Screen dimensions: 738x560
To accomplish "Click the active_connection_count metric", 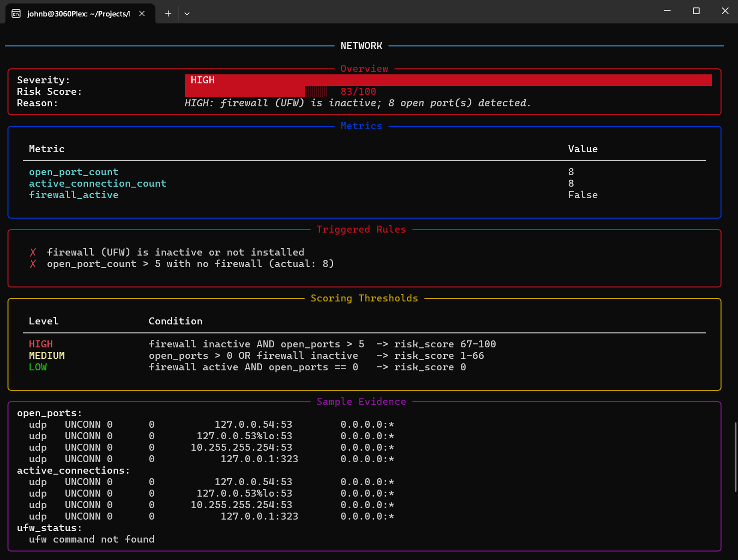I will [97, 184].
